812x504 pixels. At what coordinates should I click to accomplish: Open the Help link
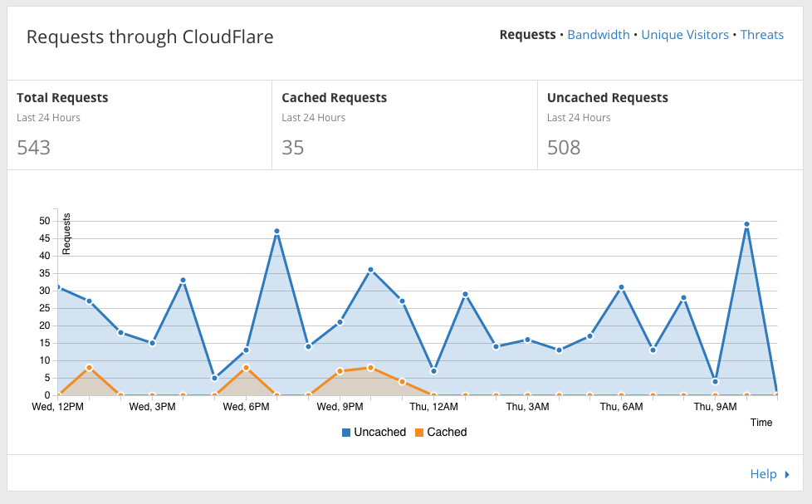point(763,474)
